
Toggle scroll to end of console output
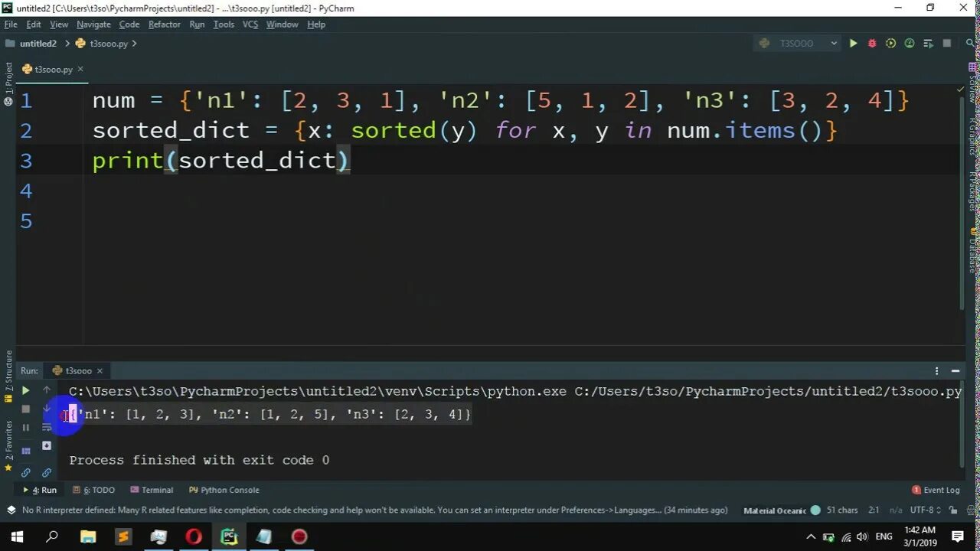(x=47, y=445)
